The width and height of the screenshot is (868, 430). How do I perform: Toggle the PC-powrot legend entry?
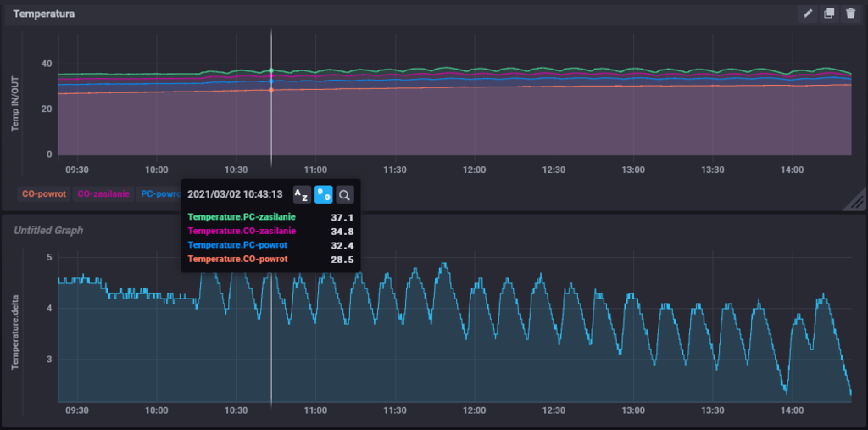point(159,194)
